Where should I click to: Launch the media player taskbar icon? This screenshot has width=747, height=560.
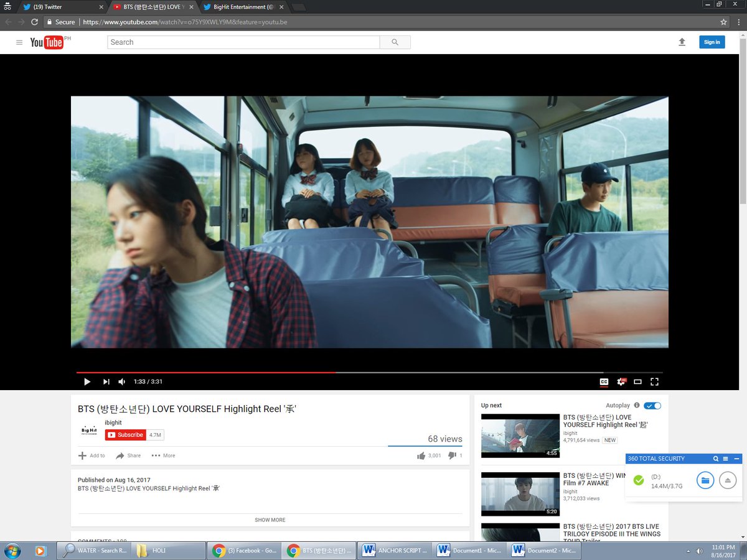[x=41, y=551]
